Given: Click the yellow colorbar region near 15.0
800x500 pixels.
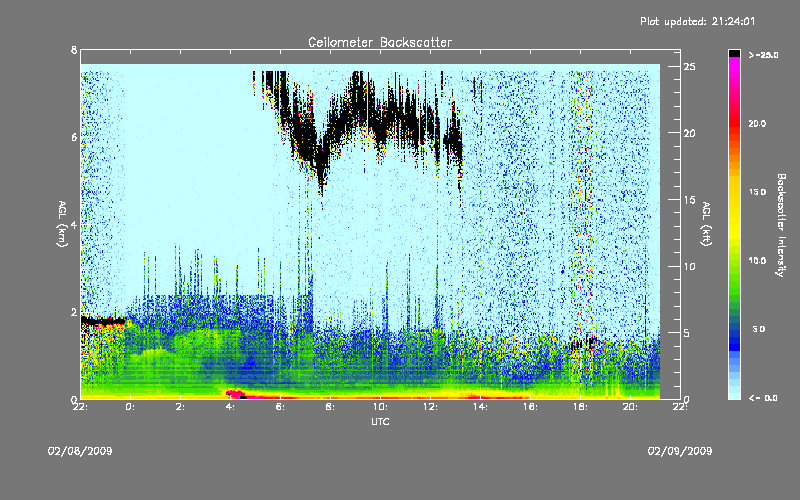Looking at the screenshot, I should [x=734, y=193].
